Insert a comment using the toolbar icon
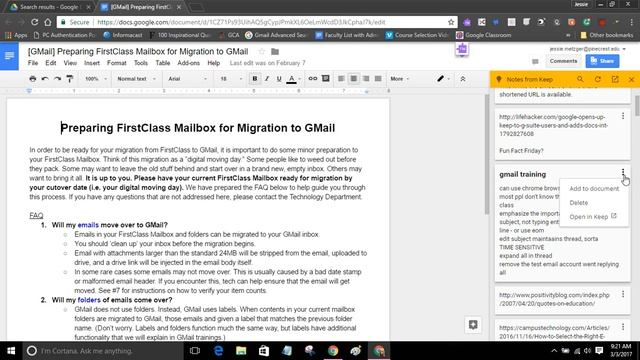Viewport: 640px width, 360px height. pos(325,78)
